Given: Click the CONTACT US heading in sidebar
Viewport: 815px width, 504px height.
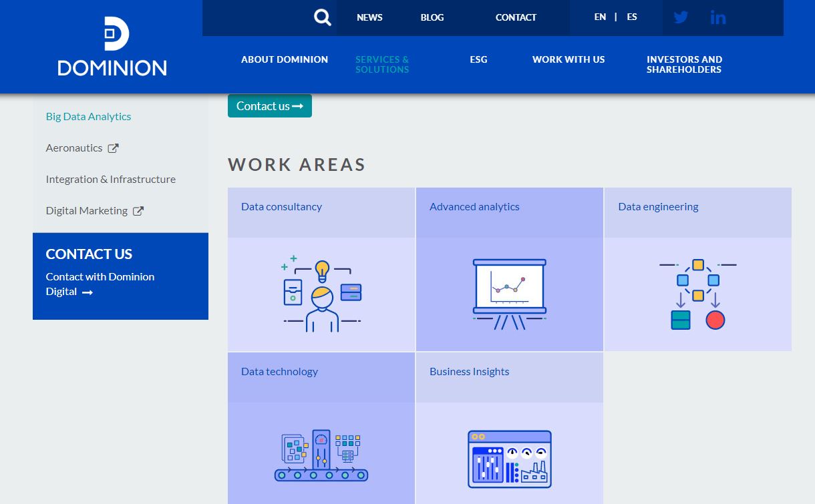Looking at the screenshot, I should [x=89, y=254].
